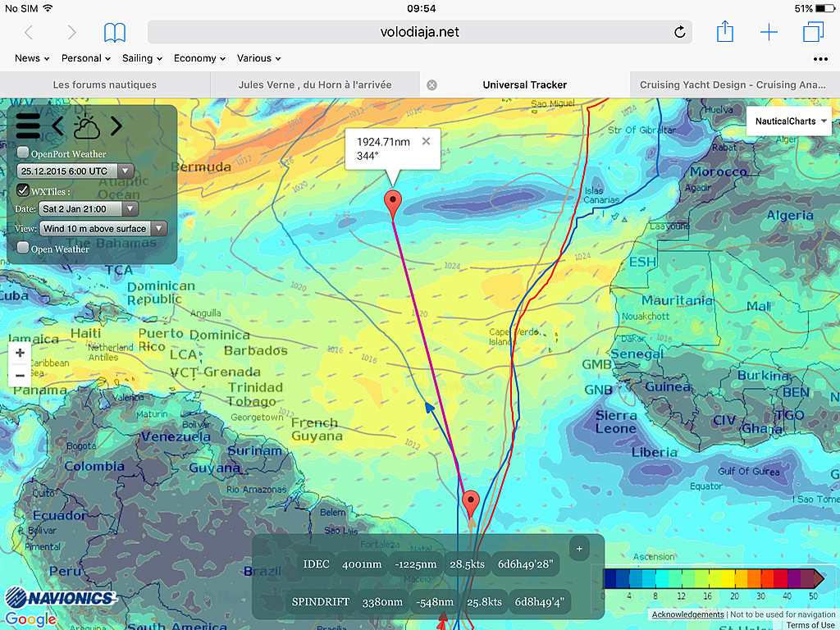Image resolution: width=840 pixels, height=630 pixels.
Task: Check the battery 51% indicator
Action: click(x=815, y=8)
